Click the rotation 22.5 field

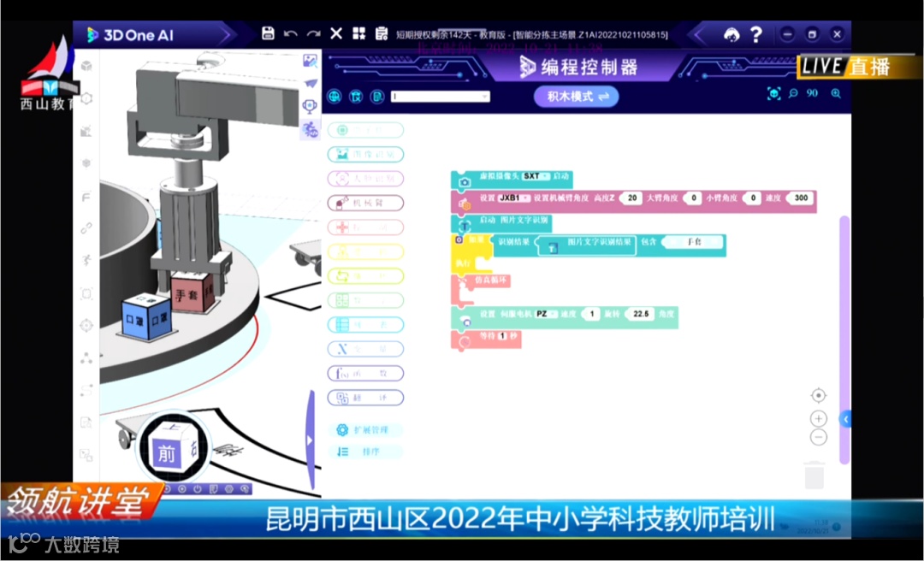tap(641, 314)
